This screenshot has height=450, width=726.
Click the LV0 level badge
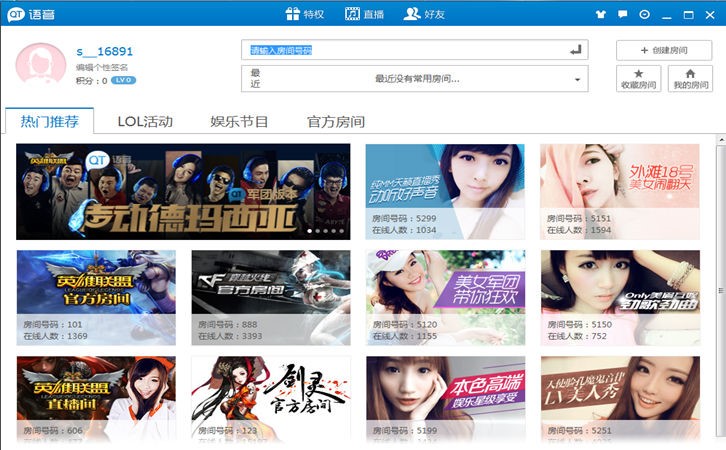[x=124, y=80]
